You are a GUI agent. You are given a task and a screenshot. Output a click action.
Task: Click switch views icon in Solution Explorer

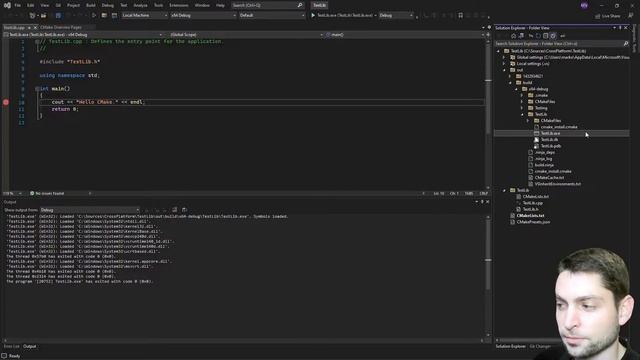521,36
